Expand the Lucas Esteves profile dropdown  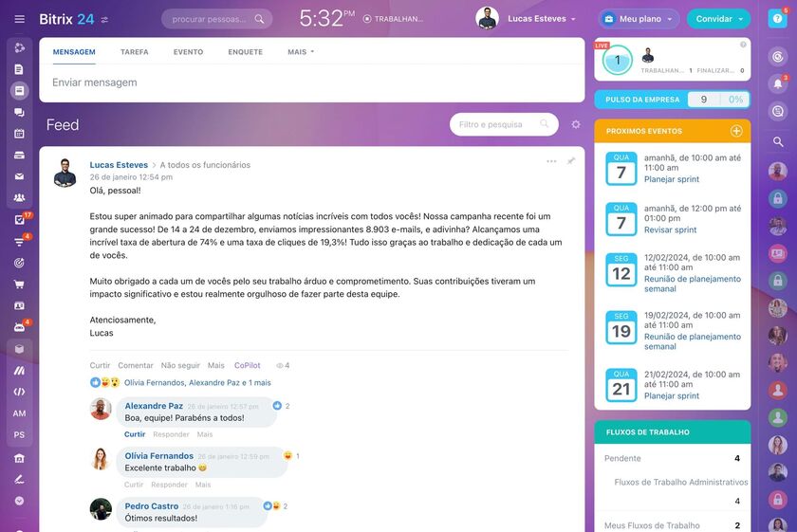542,19
